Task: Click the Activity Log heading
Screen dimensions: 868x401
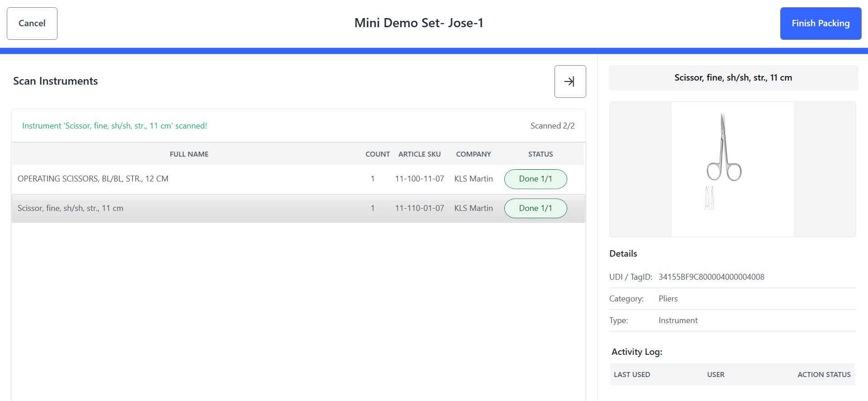Action: 637,352
